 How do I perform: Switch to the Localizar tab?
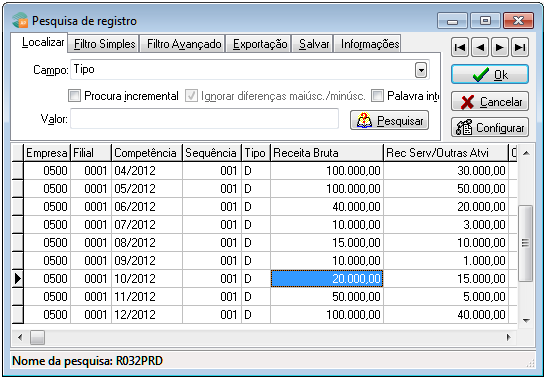tap(39, 43)
